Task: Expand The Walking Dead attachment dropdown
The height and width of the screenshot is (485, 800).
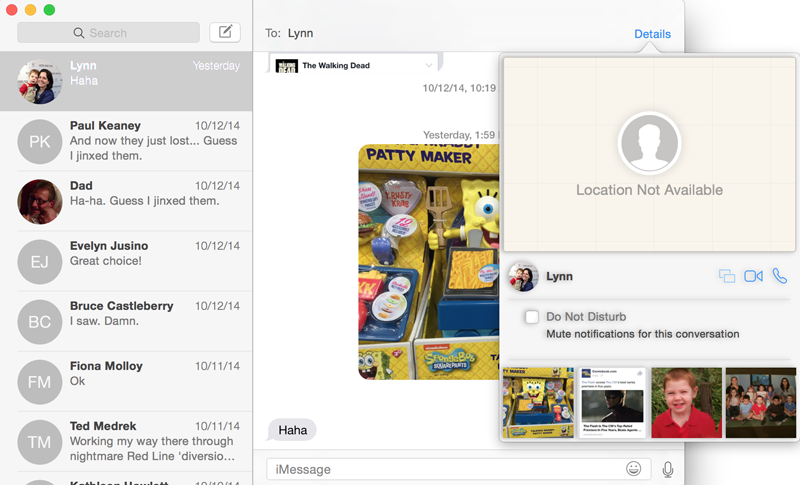Action: [429, 65]
